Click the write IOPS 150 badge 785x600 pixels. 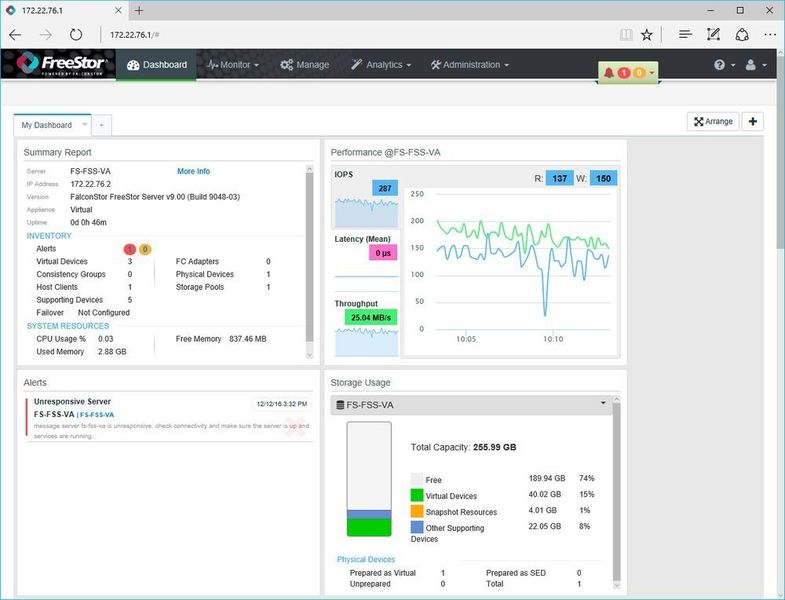(603, 178)
